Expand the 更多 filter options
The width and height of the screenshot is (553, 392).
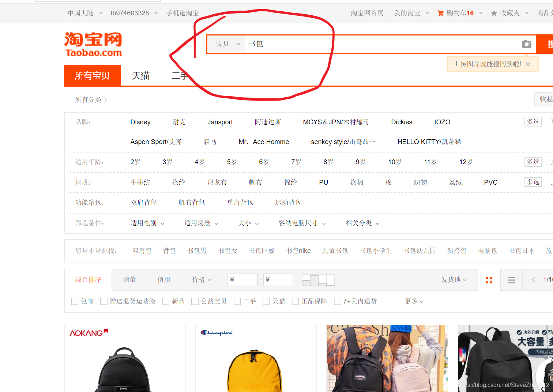pos(414,301)
